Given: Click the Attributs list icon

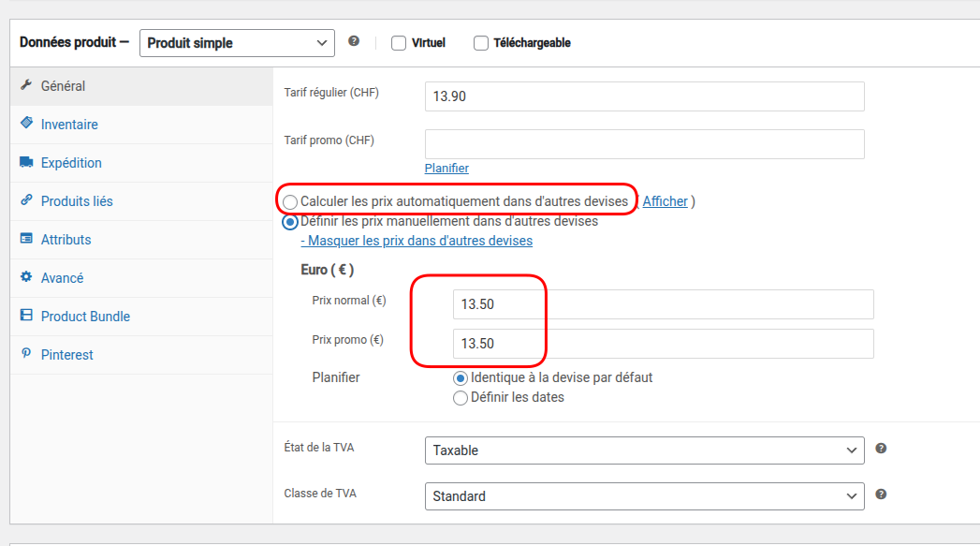Looking at the screenshot, I should (26, 239).
